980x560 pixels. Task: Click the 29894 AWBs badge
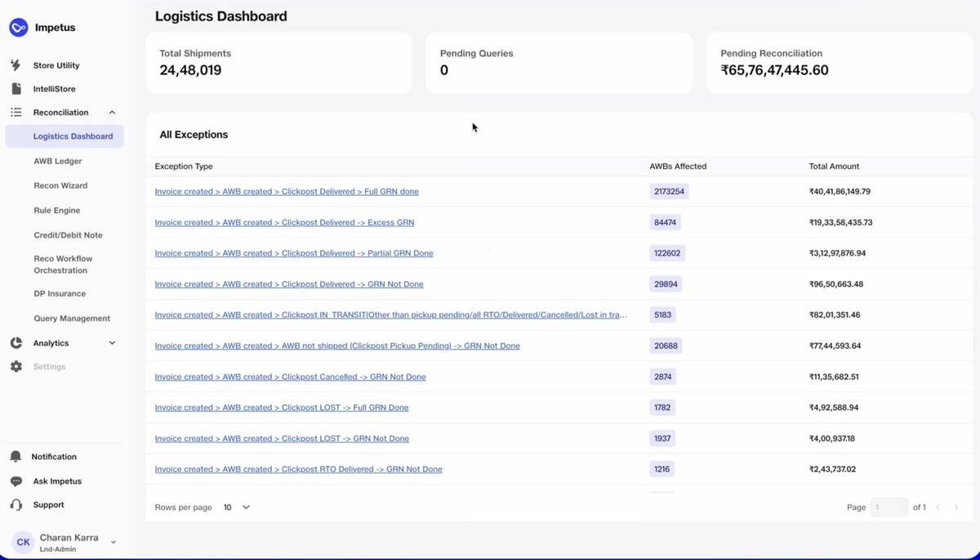[x=666, y=284]
